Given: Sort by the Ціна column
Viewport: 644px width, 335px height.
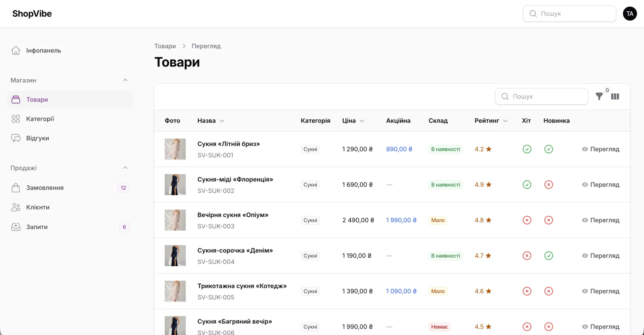Looking at the screenshot, I should [353, 121].
